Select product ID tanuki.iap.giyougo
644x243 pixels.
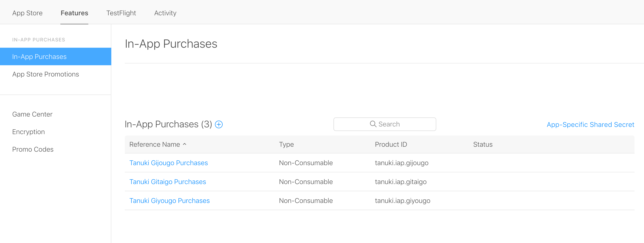pyautogui.click(x=402, y=200)
